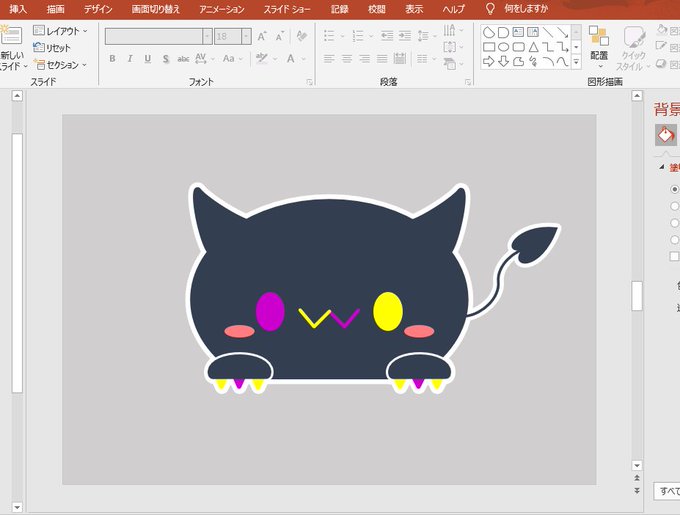Image resolution: width=680 pixels, height=515 pixels.
Task: Click the font name input field
Action: click(x=154, y=36)
